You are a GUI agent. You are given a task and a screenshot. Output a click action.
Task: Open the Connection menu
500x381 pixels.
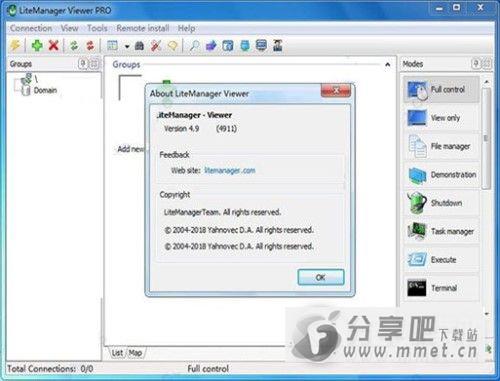click(x=31, y=28)
